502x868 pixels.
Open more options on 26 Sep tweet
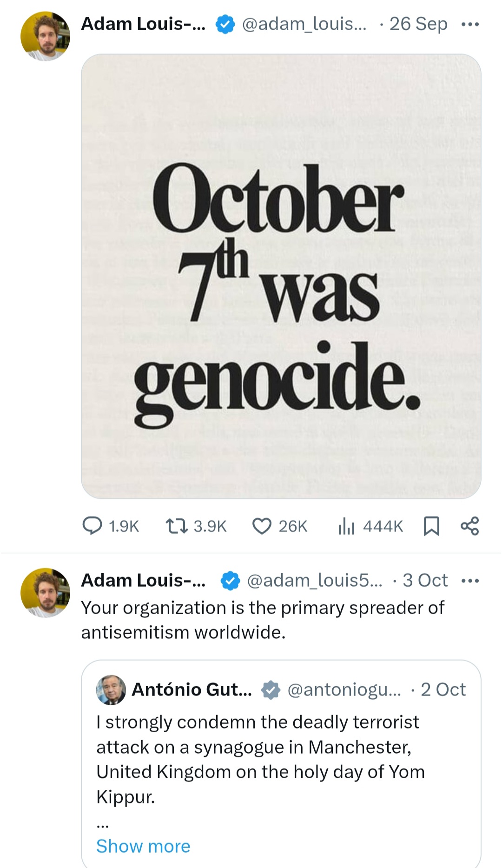[x=470, y=24]
